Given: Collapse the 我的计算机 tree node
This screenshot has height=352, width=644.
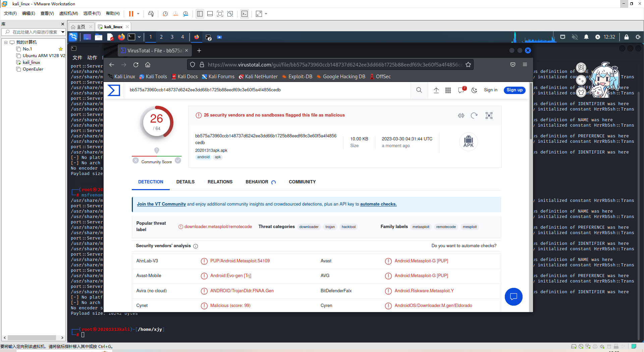Looking at the screenshot, I should point(6,42).
